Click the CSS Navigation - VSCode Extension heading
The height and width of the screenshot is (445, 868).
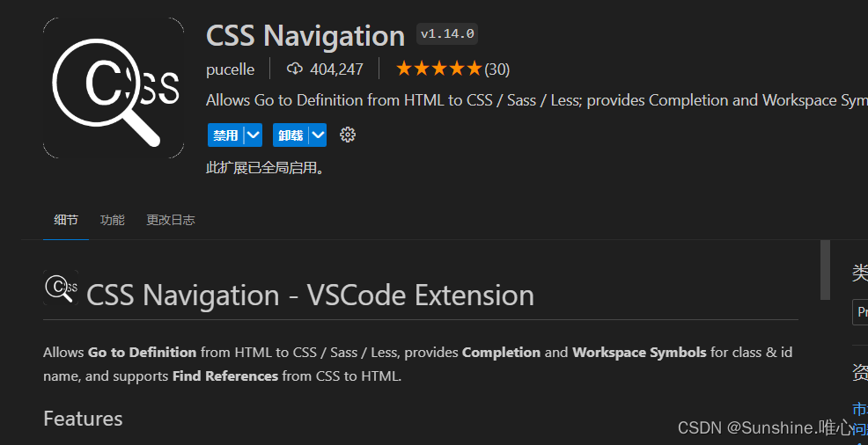pyautogui.click(x=311, y=295)
